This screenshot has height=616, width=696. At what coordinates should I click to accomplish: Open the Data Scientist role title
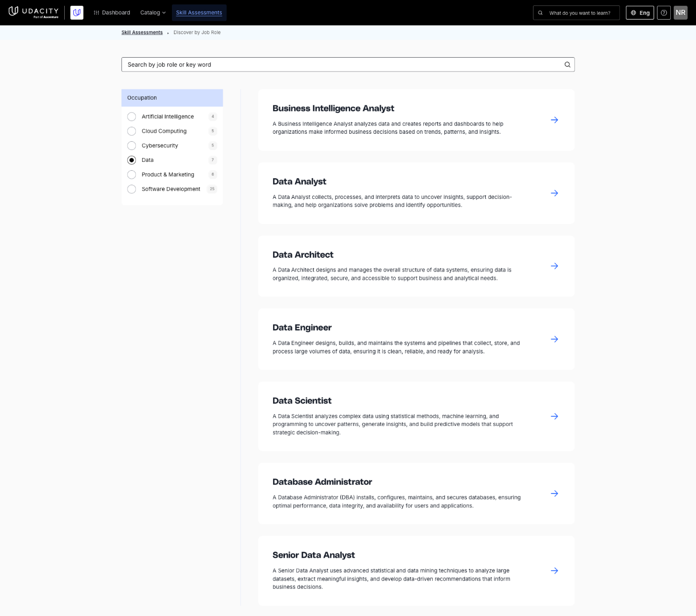click(302, 401)
